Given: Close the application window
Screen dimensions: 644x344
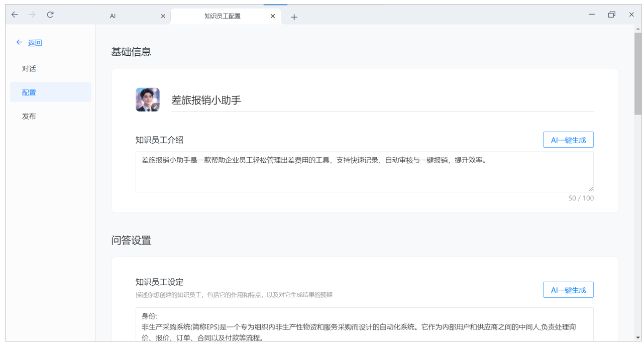Looking at the screenshot, I should coord(631,15).
